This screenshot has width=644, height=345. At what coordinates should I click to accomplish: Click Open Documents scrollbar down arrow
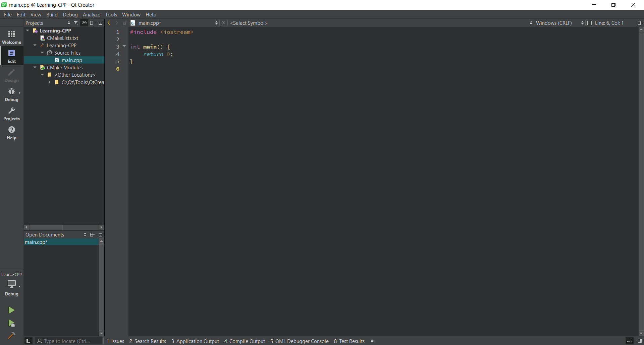(102, 333)
